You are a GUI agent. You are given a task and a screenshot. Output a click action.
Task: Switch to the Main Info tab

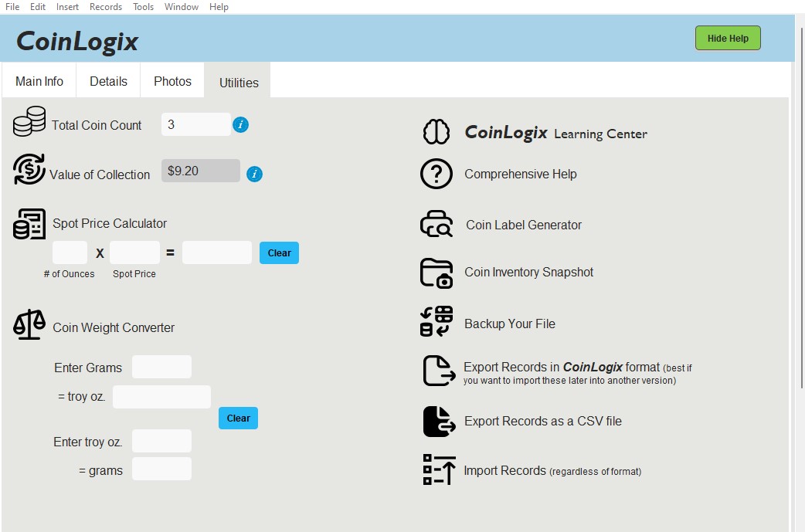pyautogui.click(x=39, y=81)
